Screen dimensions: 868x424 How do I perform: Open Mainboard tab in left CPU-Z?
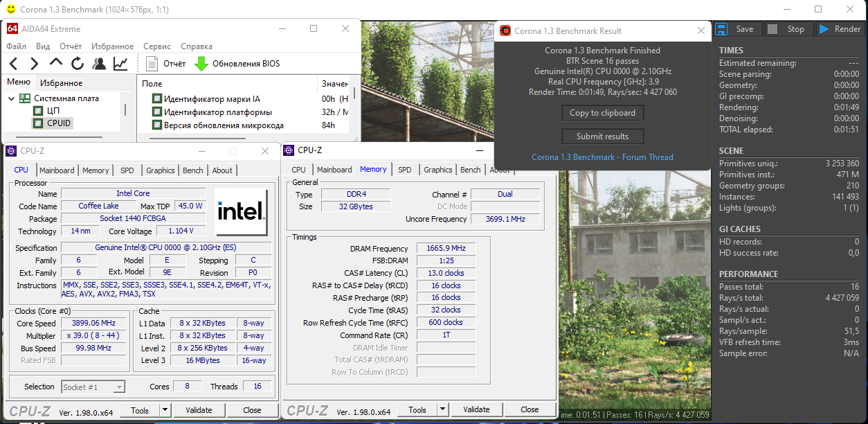coord(57,170)
